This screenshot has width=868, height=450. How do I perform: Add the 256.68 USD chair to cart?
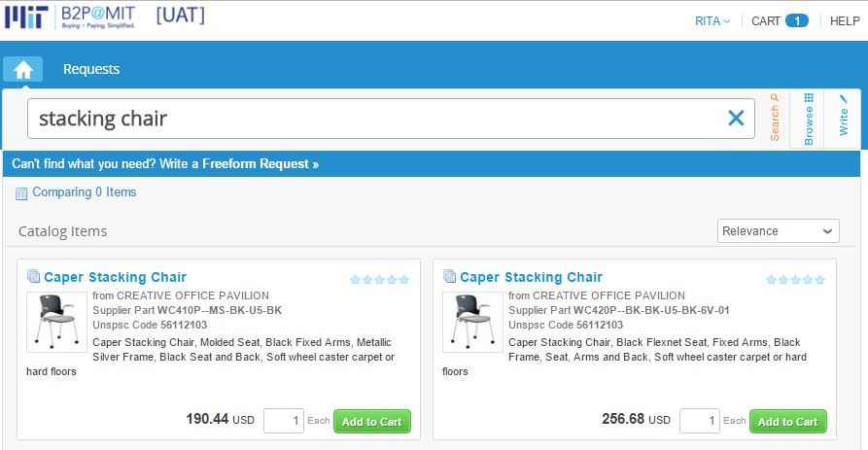(787, 422)
